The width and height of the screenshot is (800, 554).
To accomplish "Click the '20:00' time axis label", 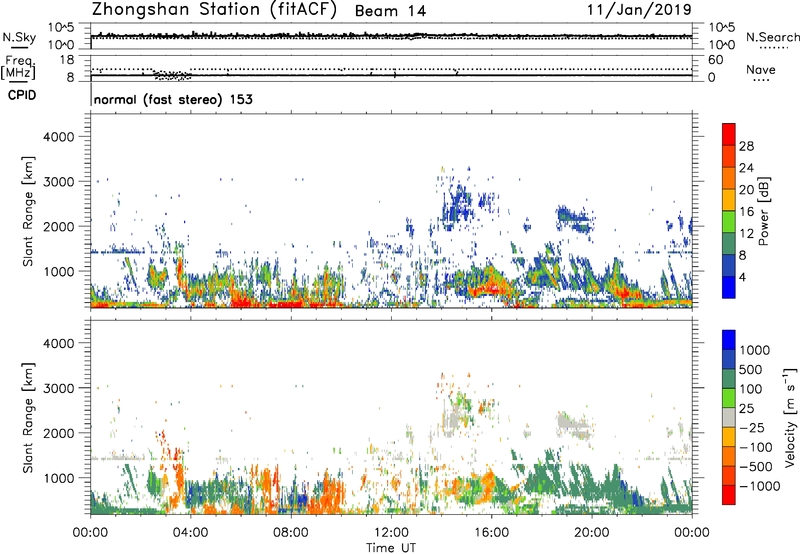I will pos(591,533).
